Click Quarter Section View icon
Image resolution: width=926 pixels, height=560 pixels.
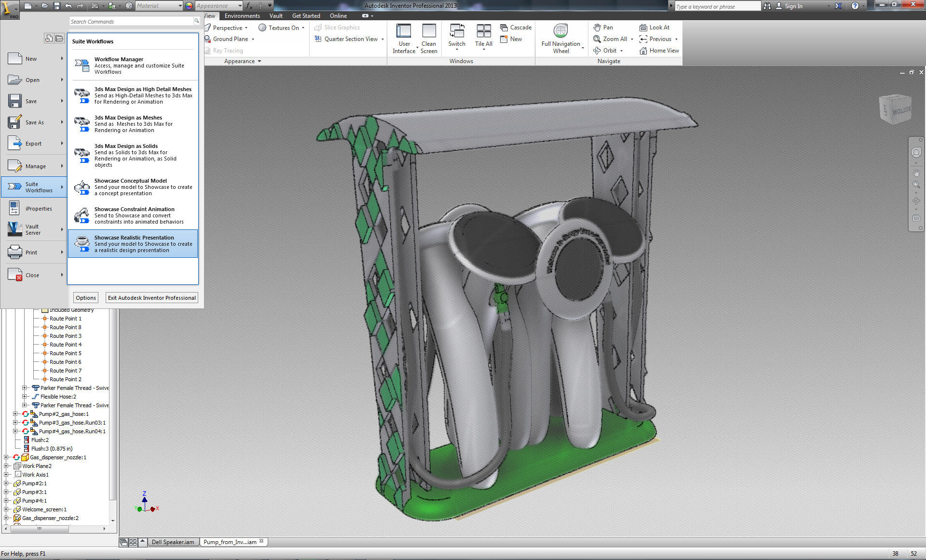pos(318,39)
